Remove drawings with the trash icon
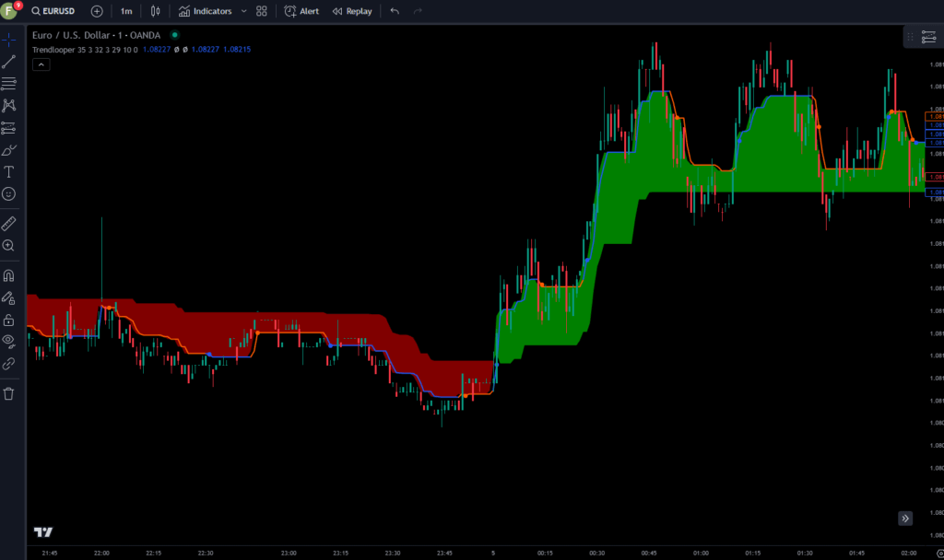Viewport: 944px width, 560px height. (x=8, y=394)
